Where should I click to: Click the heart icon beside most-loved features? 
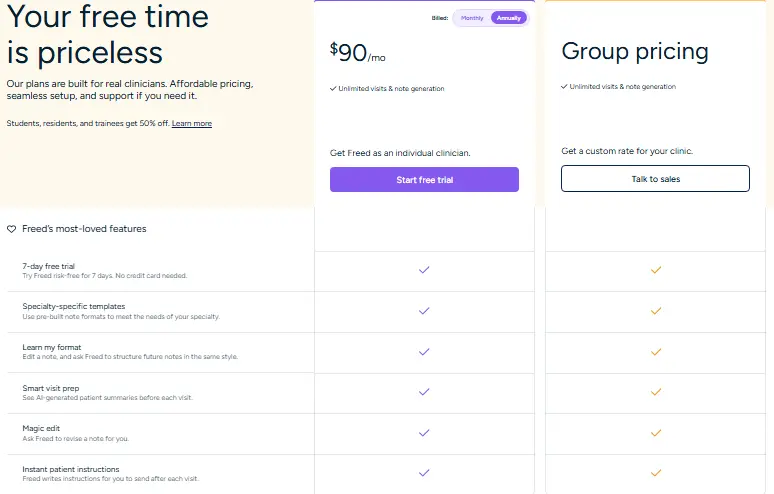pyautogui.click(x=12, y=229)
